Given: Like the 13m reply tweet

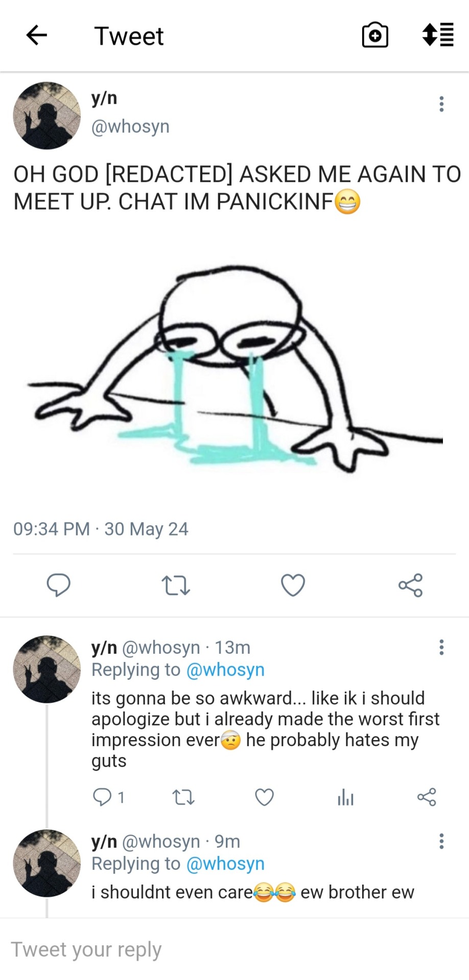Looking at the screenshot, I should click(x=264, y=797).
